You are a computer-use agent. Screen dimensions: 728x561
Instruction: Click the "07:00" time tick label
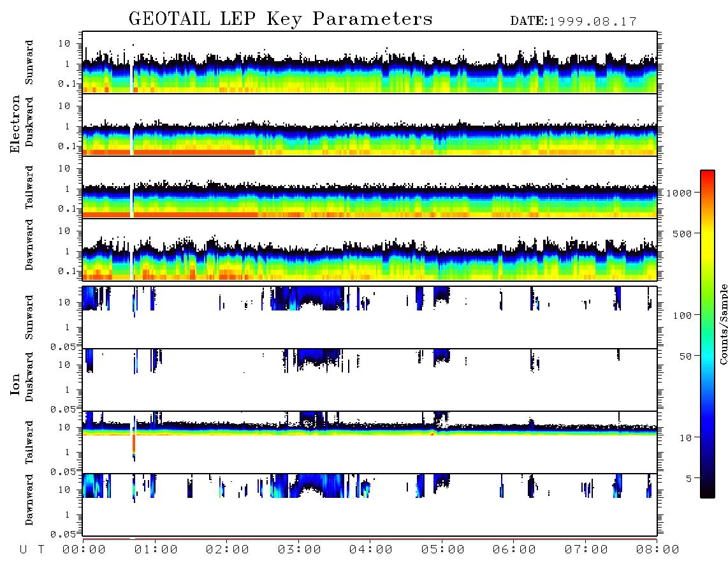point(586,550)
